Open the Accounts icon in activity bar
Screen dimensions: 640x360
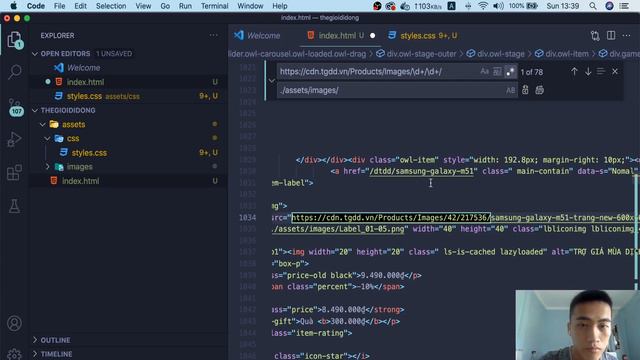pos(14,323)
